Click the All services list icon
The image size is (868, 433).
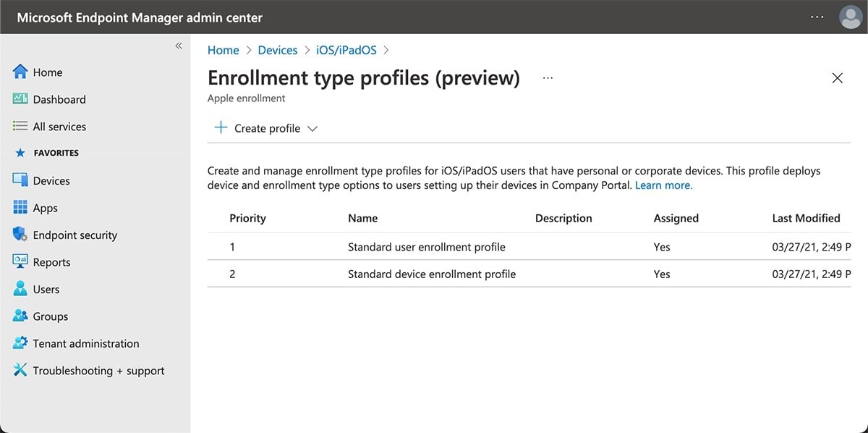[20, 126]
